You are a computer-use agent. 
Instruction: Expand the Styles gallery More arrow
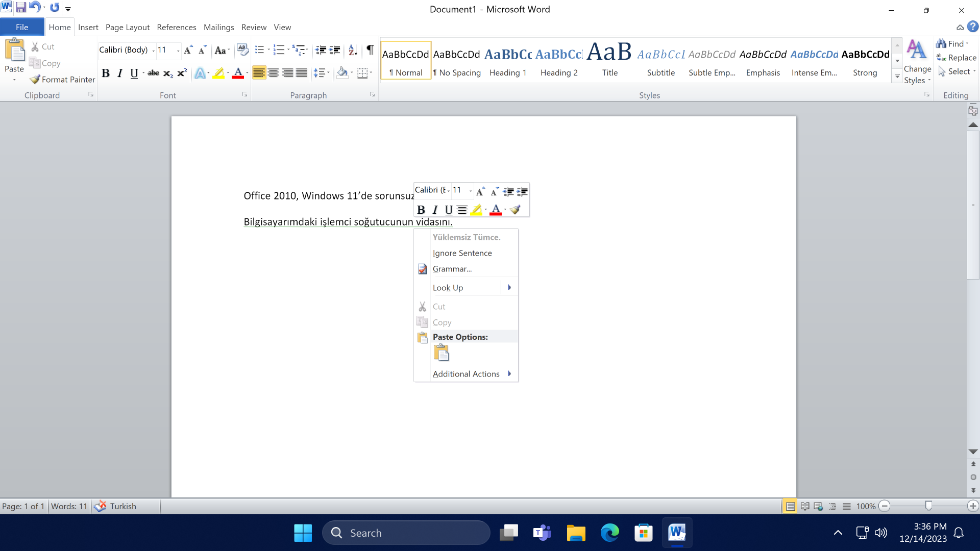[897, 77]
